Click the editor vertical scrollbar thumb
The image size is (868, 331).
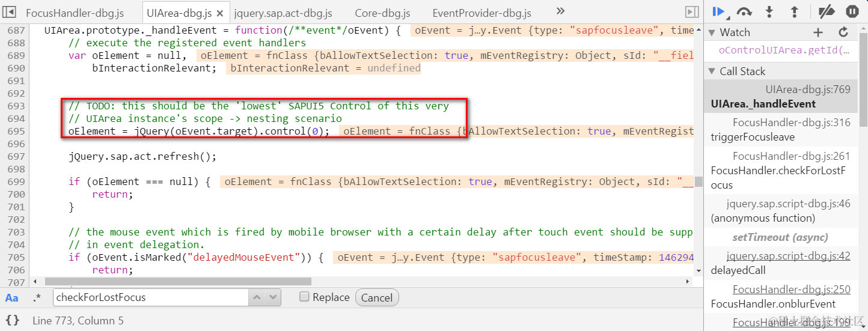698,182
